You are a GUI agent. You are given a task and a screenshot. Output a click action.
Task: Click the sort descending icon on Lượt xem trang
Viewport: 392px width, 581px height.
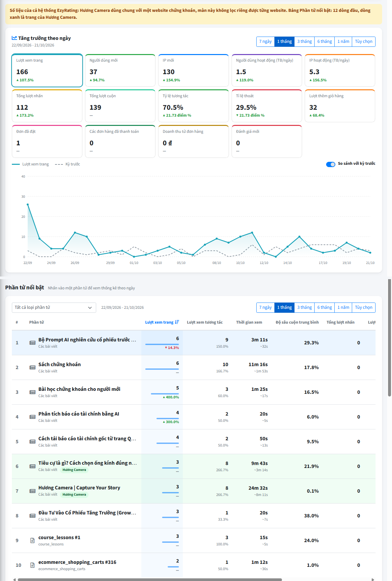[177, 322]
